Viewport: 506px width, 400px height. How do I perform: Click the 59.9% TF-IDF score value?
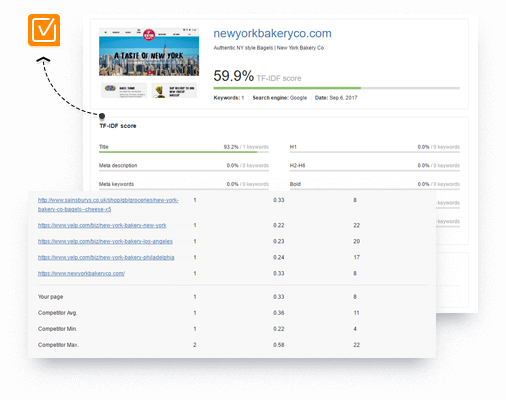(x=233, y=76)
